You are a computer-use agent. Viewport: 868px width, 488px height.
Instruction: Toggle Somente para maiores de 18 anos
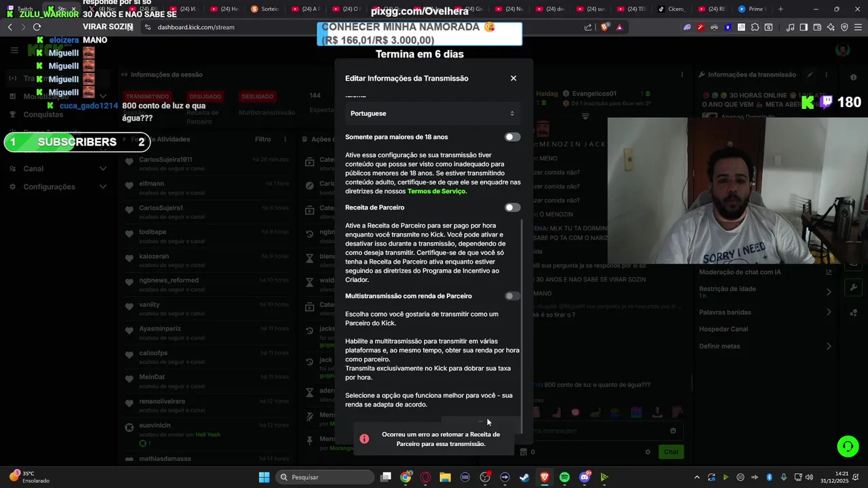[513, 137]
